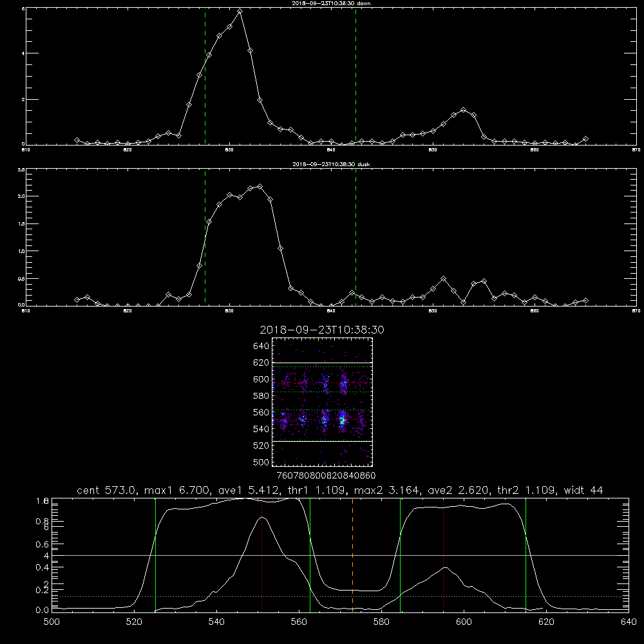This screenshot has width=644, height=644.
Task: Click the orange dashed center line at 573
Action: pyautogui.click(x=352, y=555)
